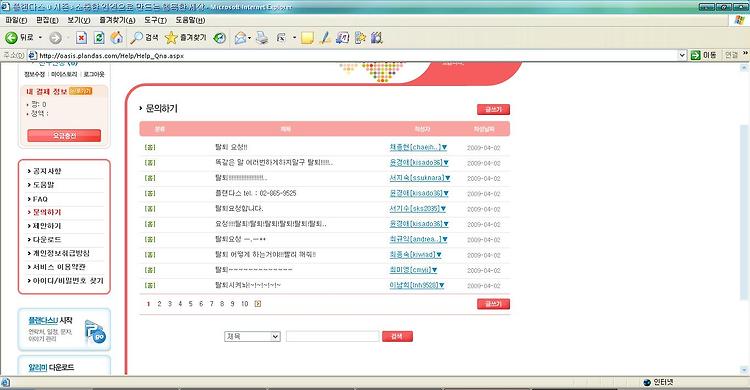This screenshot has width=750, height=390.
Task: Click the red search button beside text field
Action: click(x=397, y=336)
